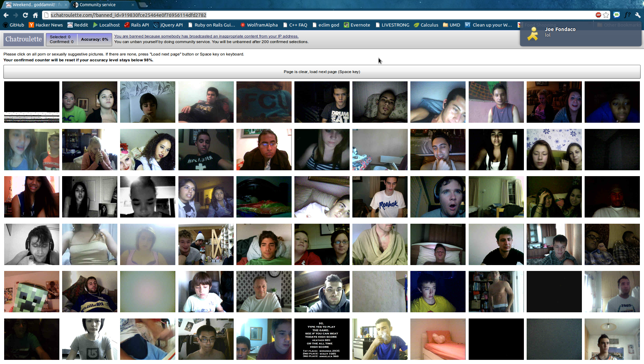Open the Calculus bookmarks folder
The width and height of the screenshot is (644, 364).
pyautogui.click(x=426, y=25)
